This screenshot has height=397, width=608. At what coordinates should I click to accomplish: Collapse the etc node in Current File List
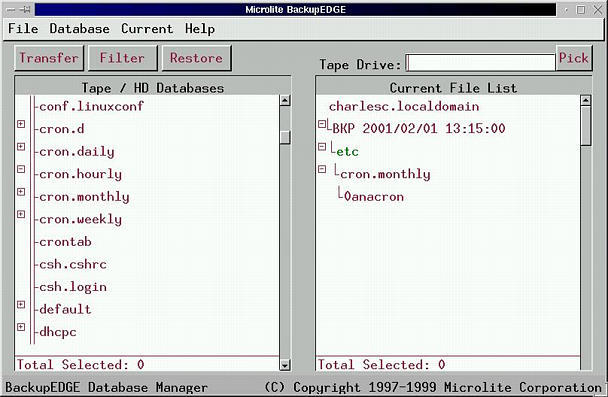pyautogui.click(x=322, y=147)
